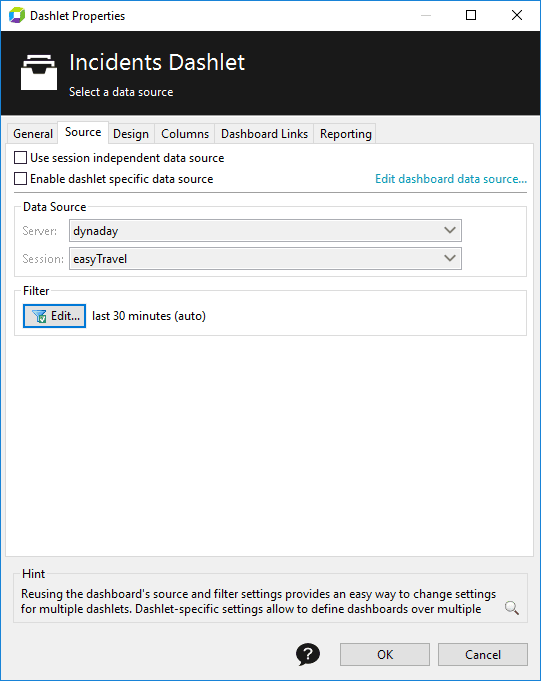Image resolution: width=541 pixels, height=681 pixels.
Task: Switch to the General tab
Action: pyautogui.click(x=33, y=134)
